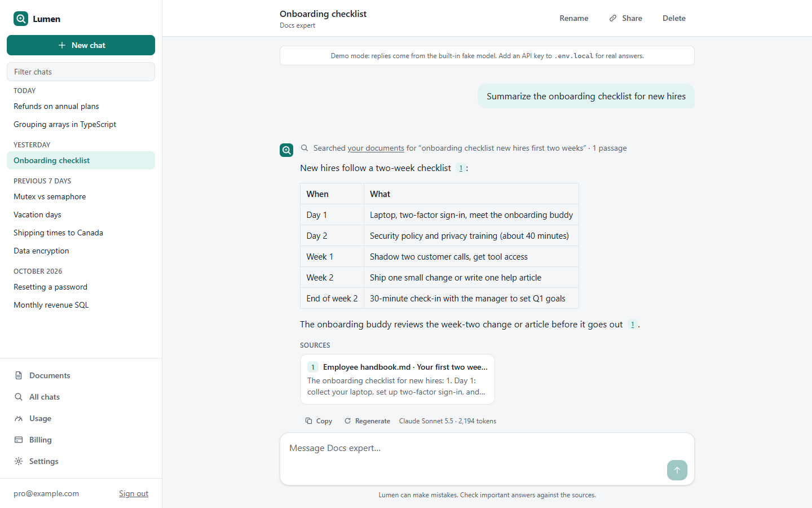Open 'Monthly revenue SQL' chat
This screenshot has width=812, height=508.
(x=81, y=305)
